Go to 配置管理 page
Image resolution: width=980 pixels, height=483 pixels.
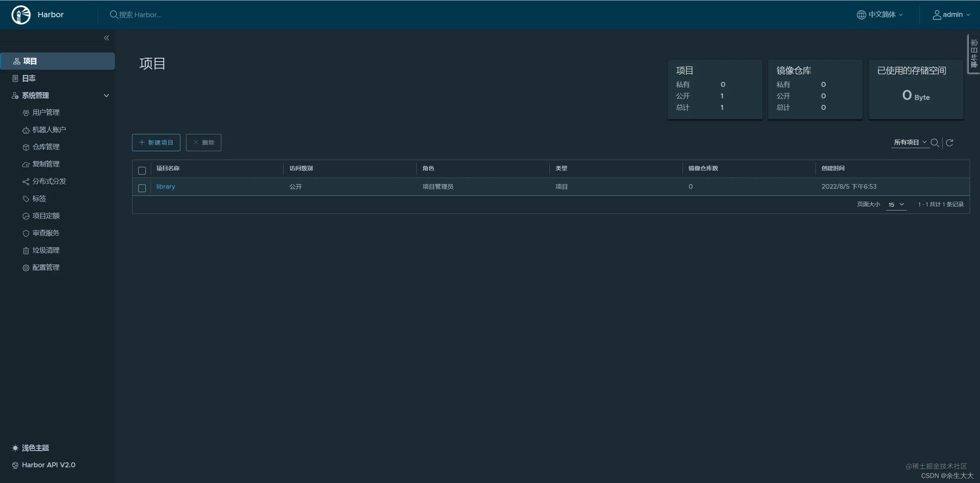click(x=46, y=268)
